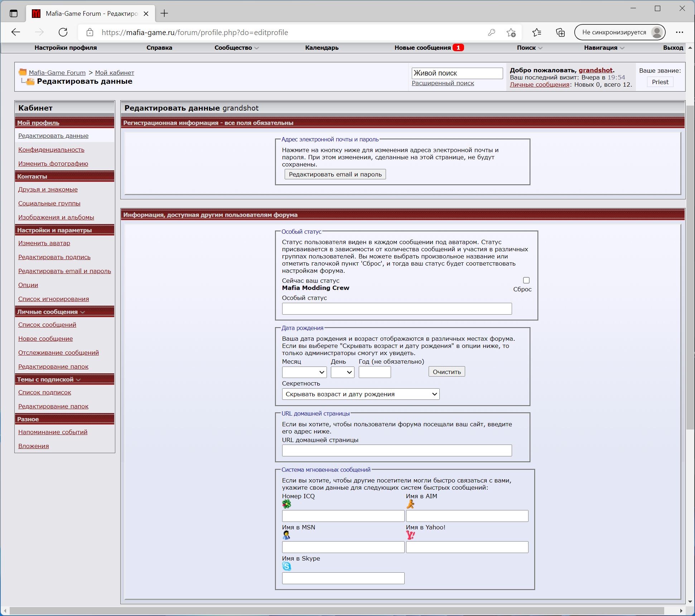The height and width of the screenshot is (616, 695).
Task: Click the Yahoo! messenger icon
Action: [410, 535]
